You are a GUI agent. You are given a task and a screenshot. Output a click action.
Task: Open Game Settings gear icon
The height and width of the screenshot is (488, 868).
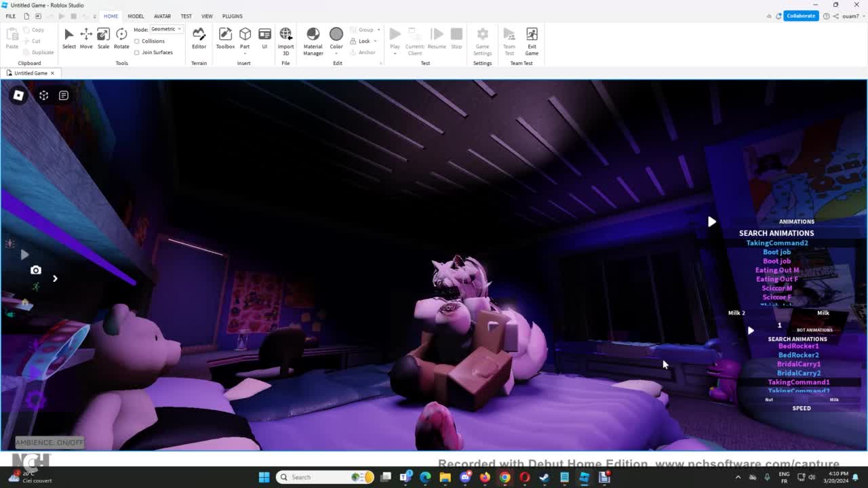482,38
